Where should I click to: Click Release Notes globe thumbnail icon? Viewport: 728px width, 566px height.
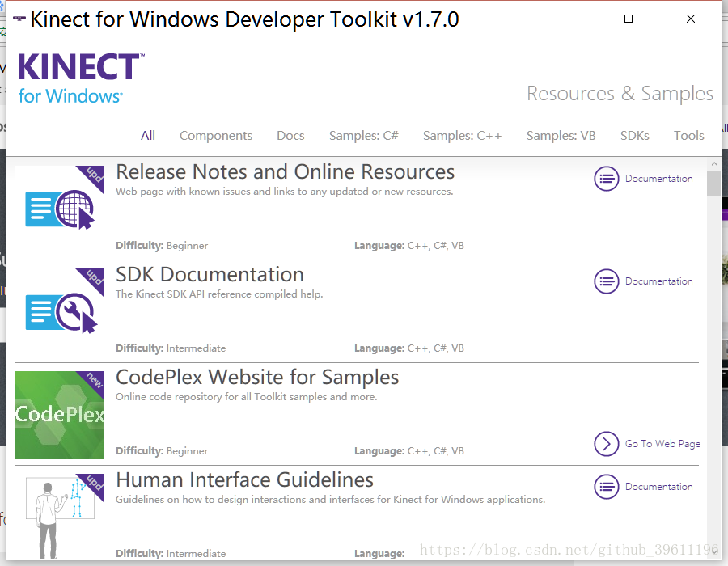point(60,209)
